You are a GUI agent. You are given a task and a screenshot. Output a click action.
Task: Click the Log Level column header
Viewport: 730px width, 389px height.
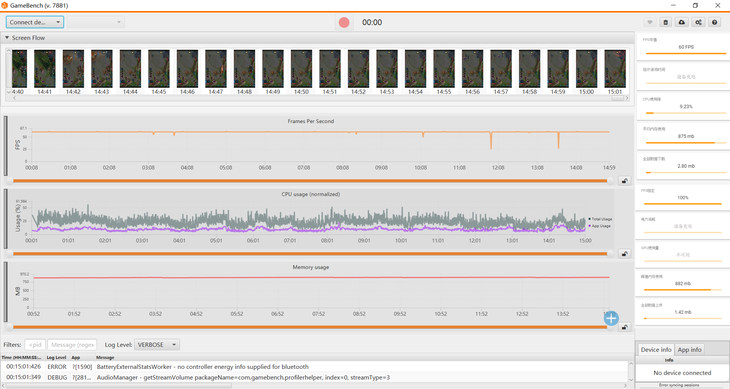(56, 357)
